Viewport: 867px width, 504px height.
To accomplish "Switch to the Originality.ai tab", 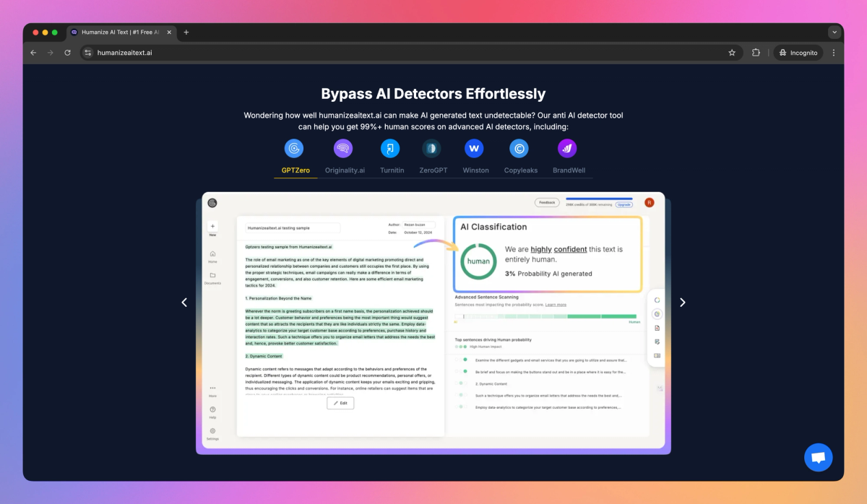I will point(343,170).
